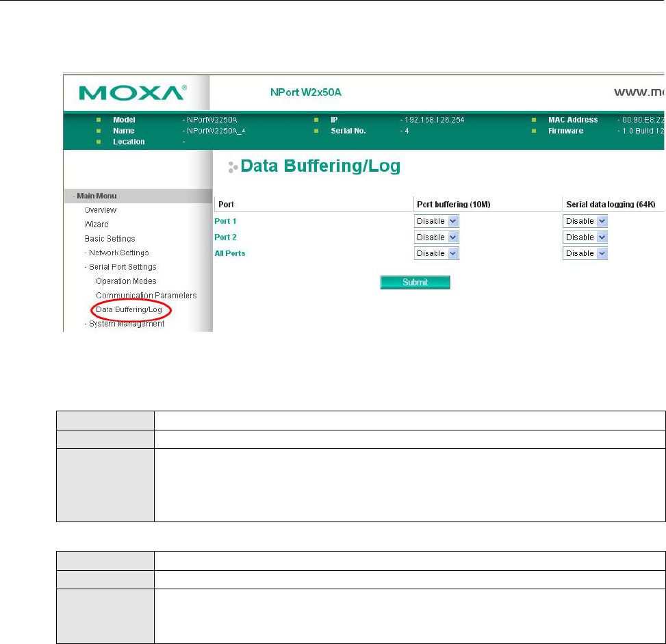Open Basic Settings in the main menu
The height and width of the screenshot is (644, 666).
[x=110, y=238]
